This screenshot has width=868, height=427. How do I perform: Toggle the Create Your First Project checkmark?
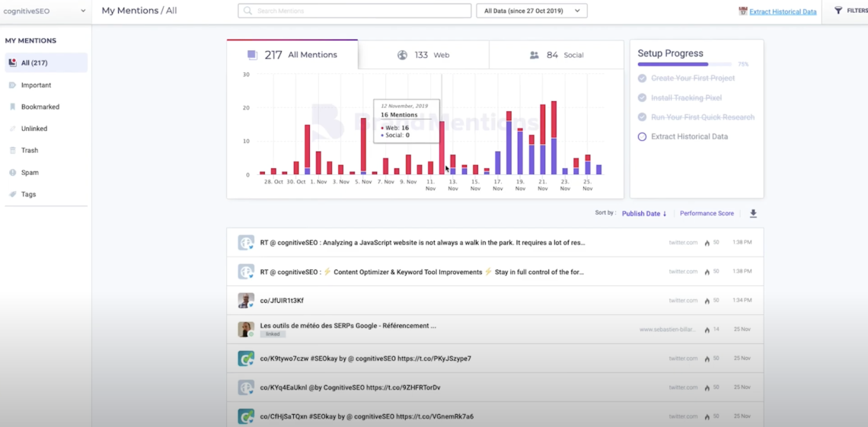click(x=642, y=78)
